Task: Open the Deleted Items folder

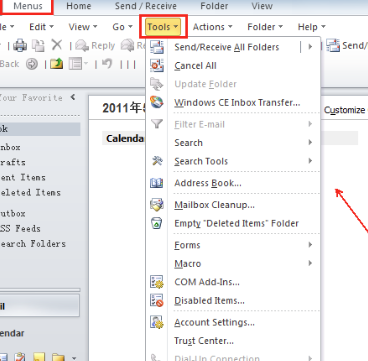Action: [30, 192]
